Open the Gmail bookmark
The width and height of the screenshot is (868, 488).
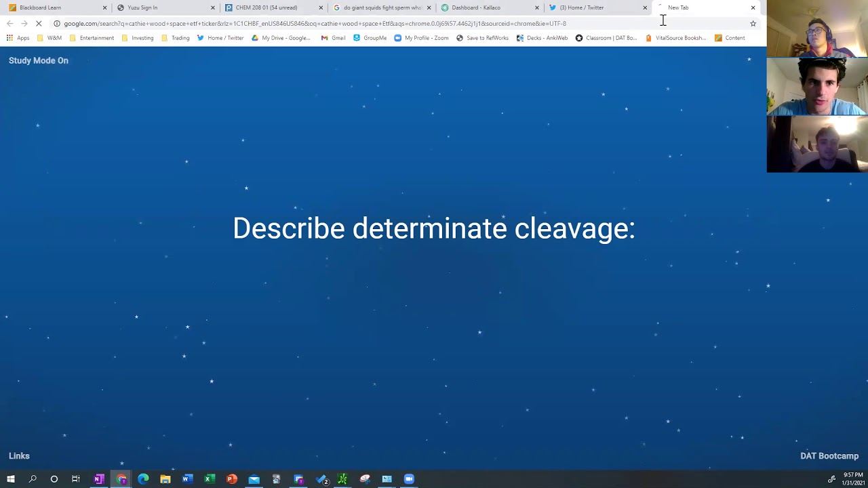click(334, 38)
